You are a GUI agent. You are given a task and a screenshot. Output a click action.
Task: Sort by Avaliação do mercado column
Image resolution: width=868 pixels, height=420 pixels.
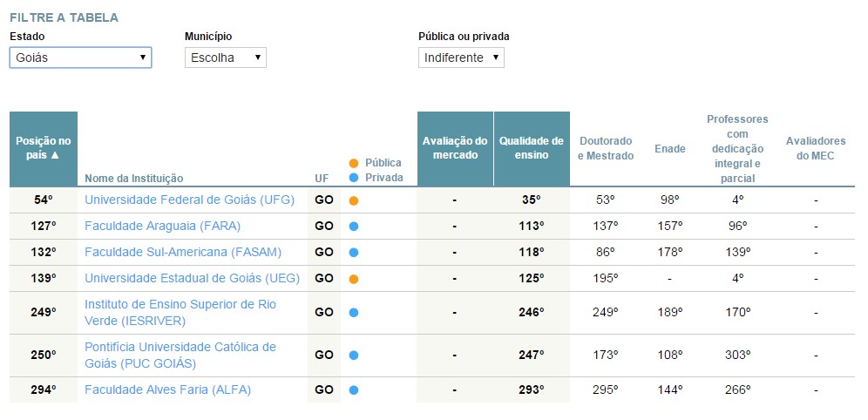point(455,147)
